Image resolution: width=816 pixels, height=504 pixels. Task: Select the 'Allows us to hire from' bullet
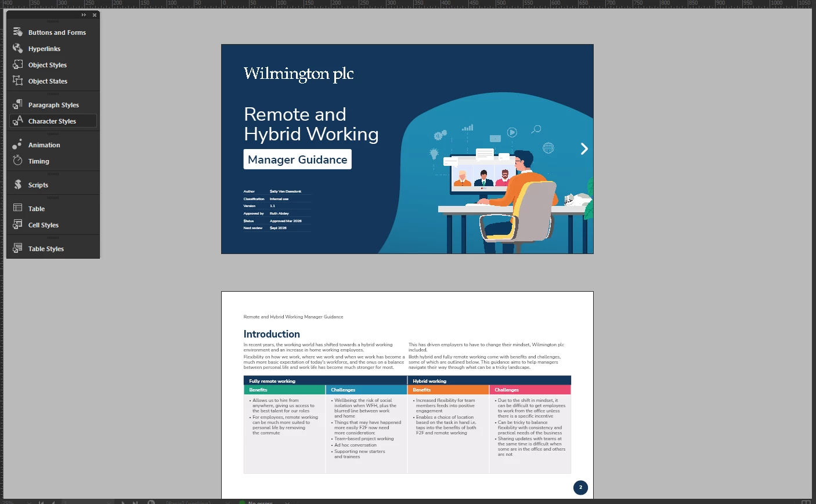tap(283, 405)
